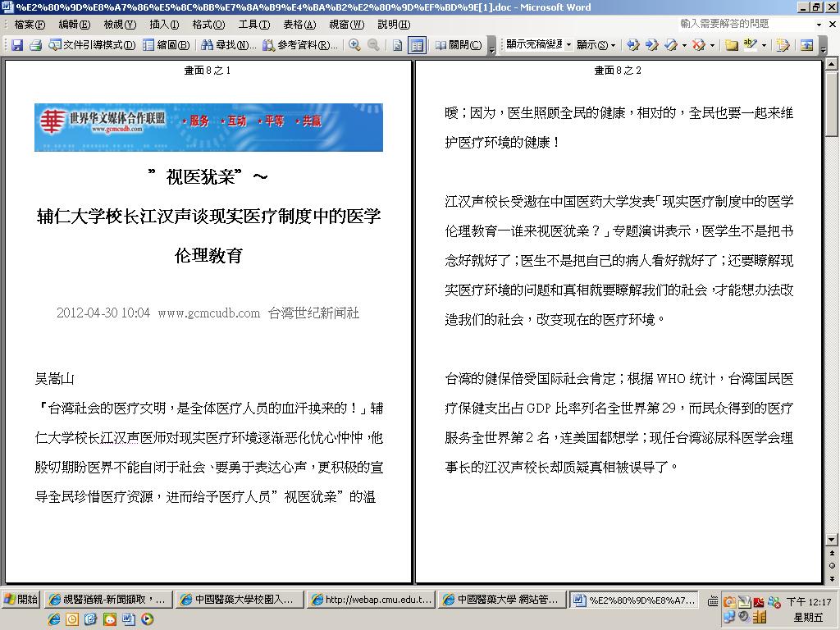840x630 pixels.
Task: Open the 檢視(V) menu
Action: click(120, 24)
